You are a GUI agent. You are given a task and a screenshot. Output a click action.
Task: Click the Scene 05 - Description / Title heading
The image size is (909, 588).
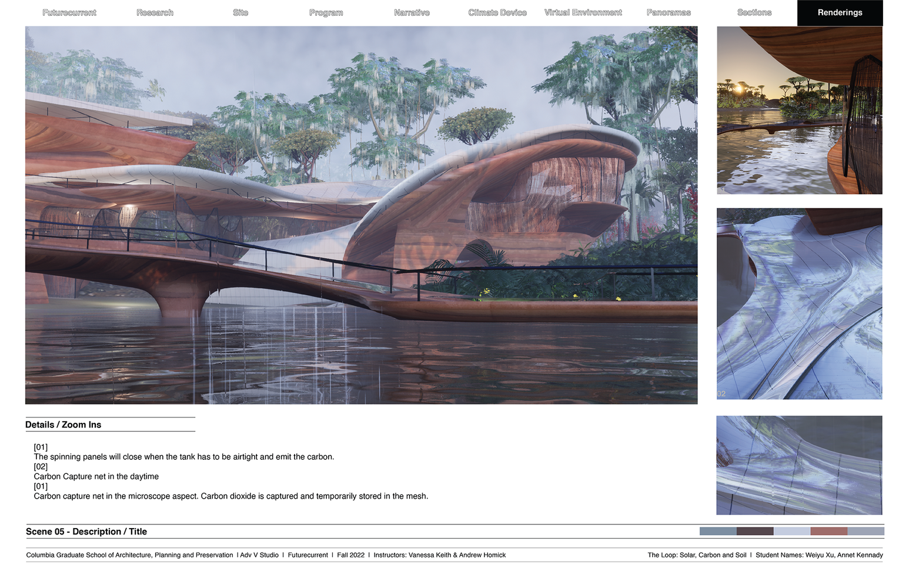click(x=86, y=532)
